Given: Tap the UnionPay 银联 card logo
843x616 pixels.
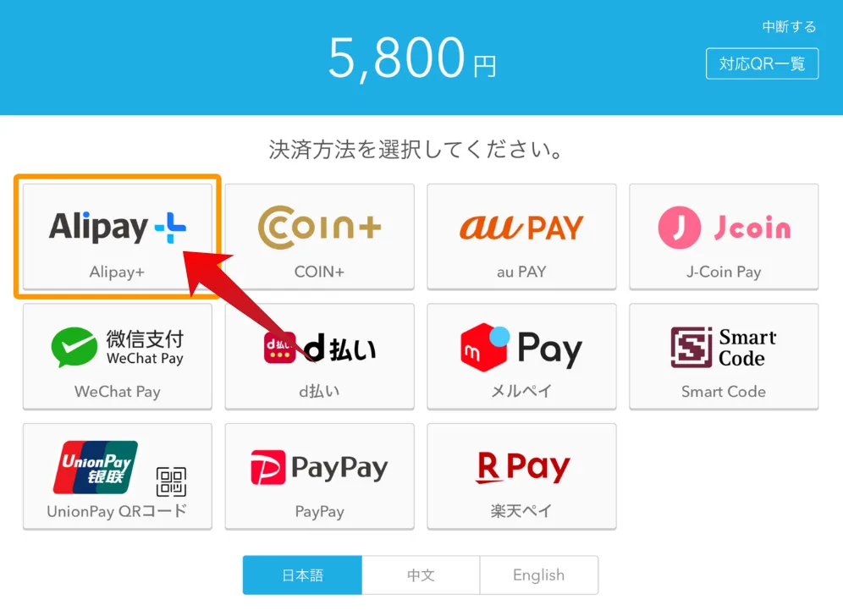Looking at the screenshot, I should 96,467.
